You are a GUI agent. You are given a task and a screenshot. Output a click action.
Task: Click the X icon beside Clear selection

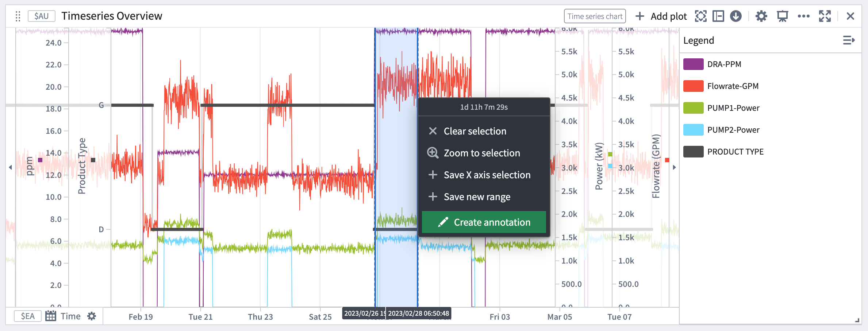coord(433,131)
